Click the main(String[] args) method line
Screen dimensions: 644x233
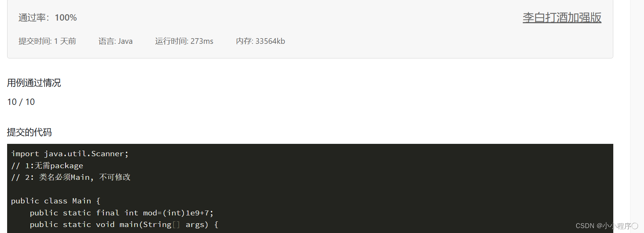[x=124, y=224]
